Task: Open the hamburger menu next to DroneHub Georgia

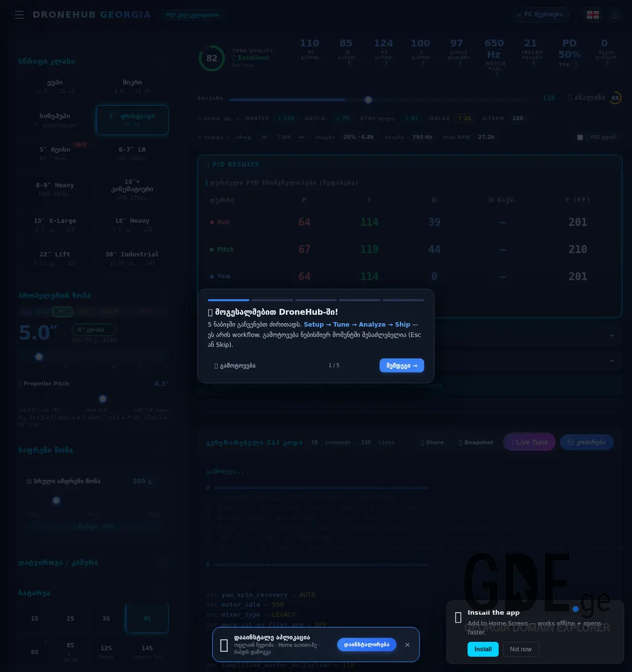Action: [19, 15]
